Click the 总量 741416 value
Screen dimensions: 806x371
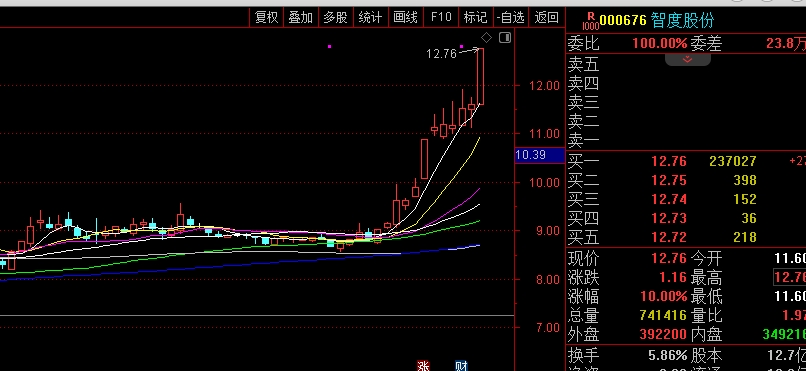(663, 315)
